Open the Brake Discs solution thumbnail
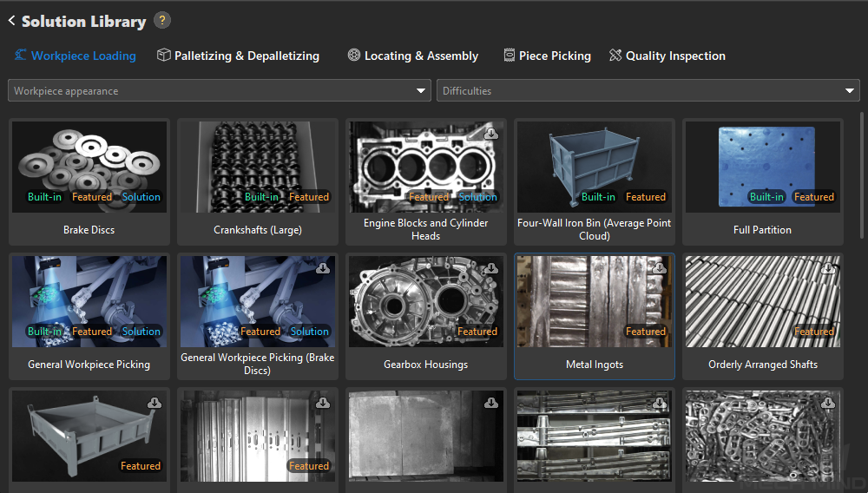Viewport: 868px width, 493px height. (89, 168)
